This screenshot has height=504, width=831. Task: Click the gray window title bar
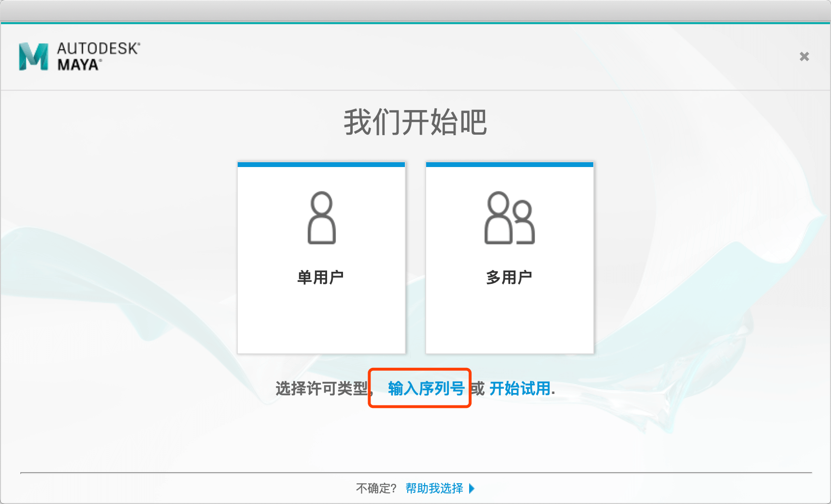(x=415, y=11)
